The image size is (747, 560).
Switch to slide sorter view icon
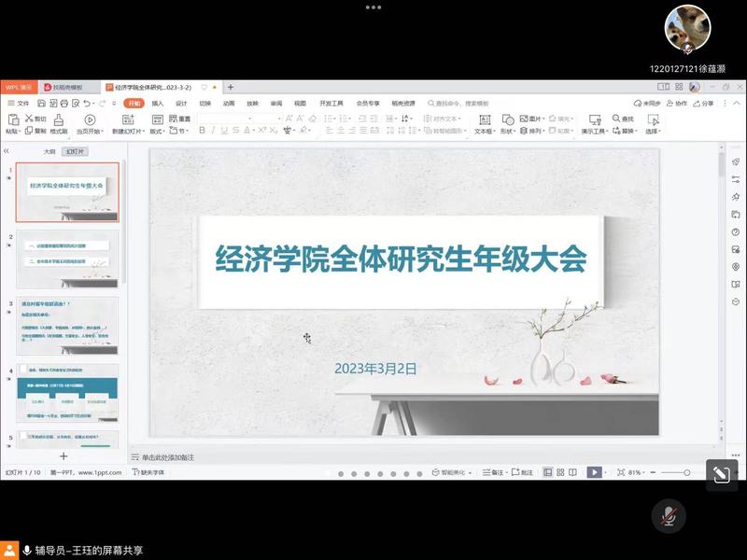pos(560,472)
